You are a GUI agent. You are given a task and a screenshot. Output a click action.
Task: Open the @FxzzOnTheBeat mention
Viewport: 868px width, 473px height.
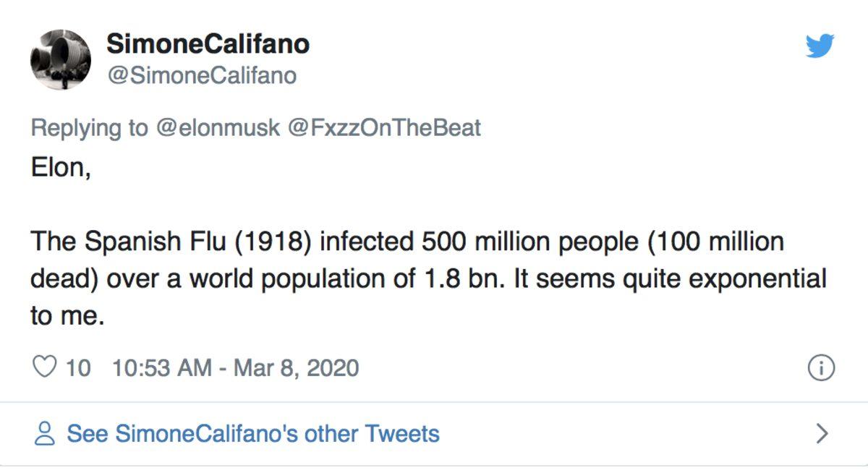click(384, 128)
